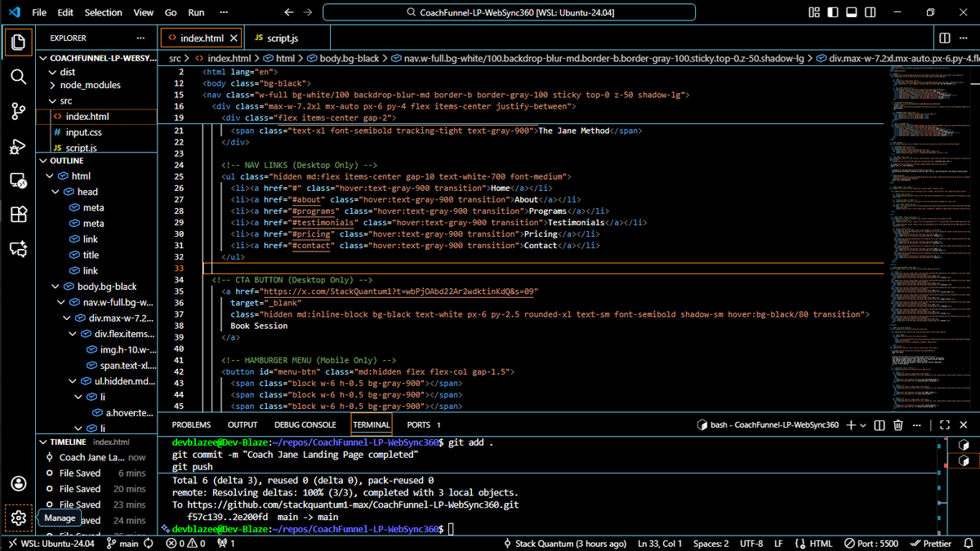Click the title bar command center search
Screen dimensions: 980x551
[509, 12]
